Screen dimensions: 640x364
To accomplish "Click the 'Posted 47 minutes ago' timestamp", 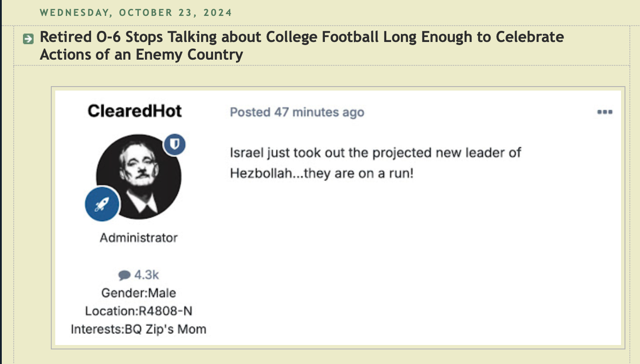I will pos(297,112).
